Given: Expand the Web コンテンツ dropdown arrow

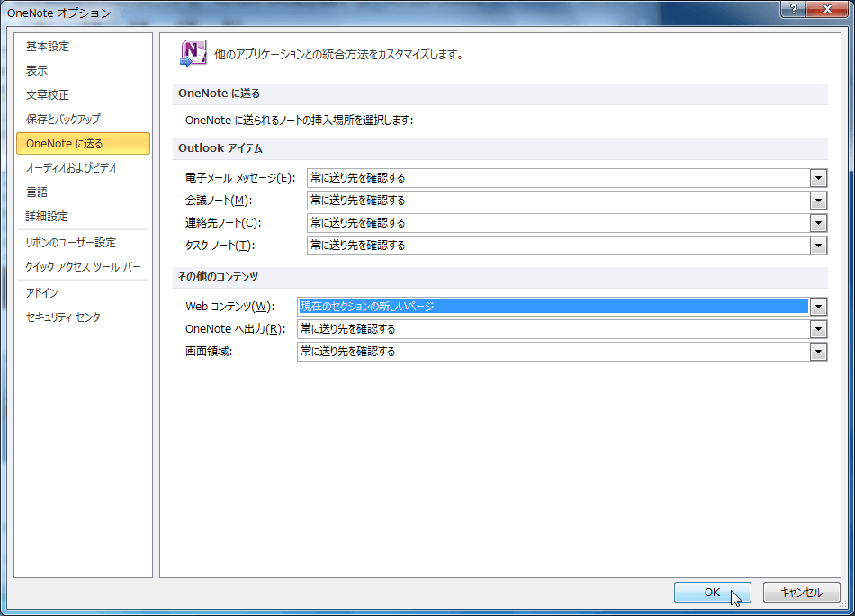Looking at the screenshot, I should pos(818,307).
